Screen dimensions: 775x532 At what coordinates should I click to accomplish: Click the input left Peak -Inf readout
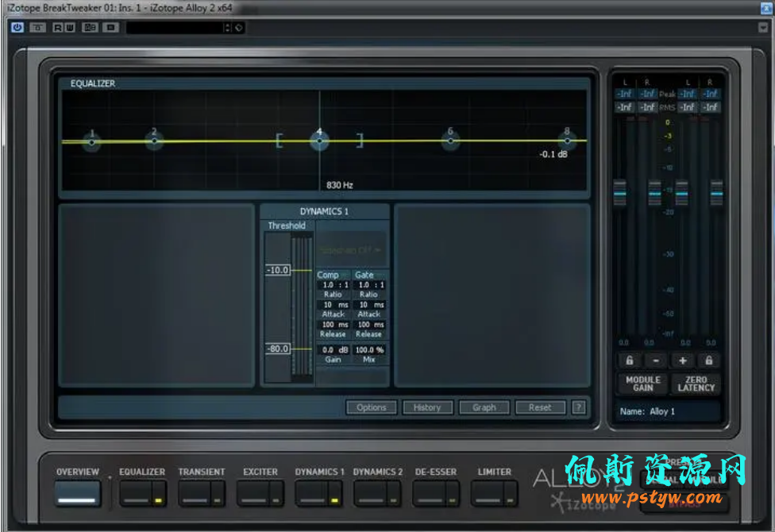click(x=625, y=94)
